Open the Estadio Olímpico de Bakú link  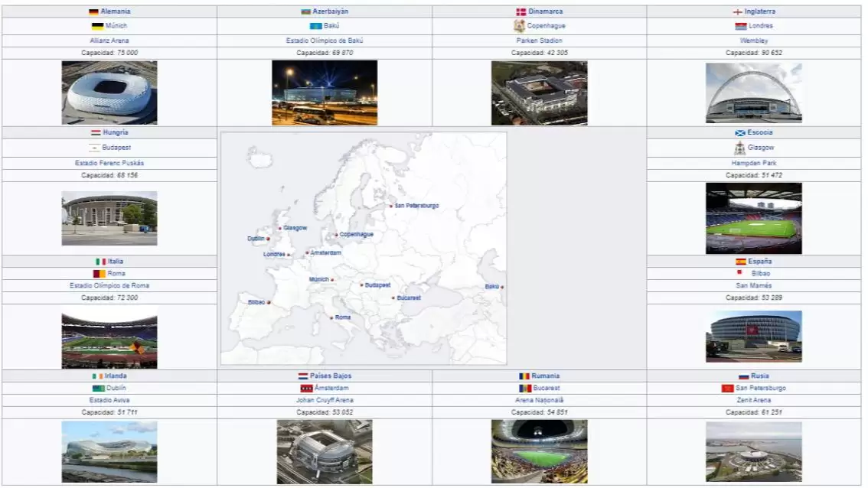[325, 41]
